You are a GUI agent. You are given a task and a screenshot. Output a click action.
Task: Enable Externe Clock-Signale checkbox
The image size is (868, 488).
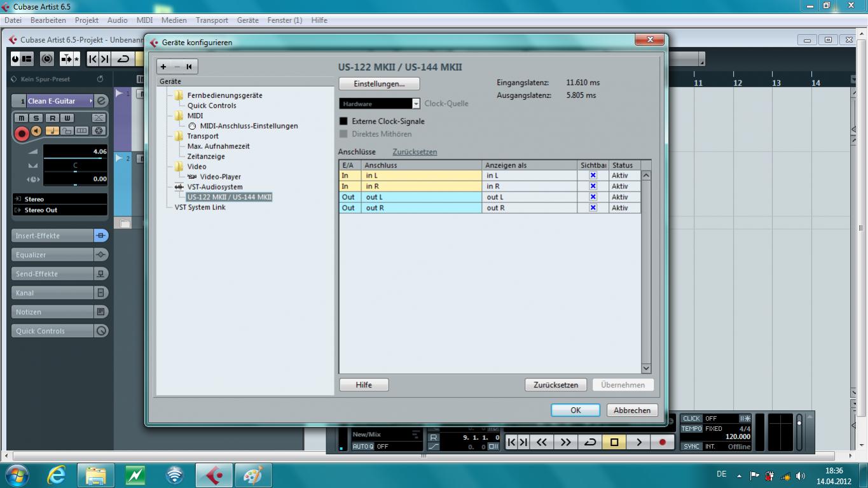click(x=343, y=122)
